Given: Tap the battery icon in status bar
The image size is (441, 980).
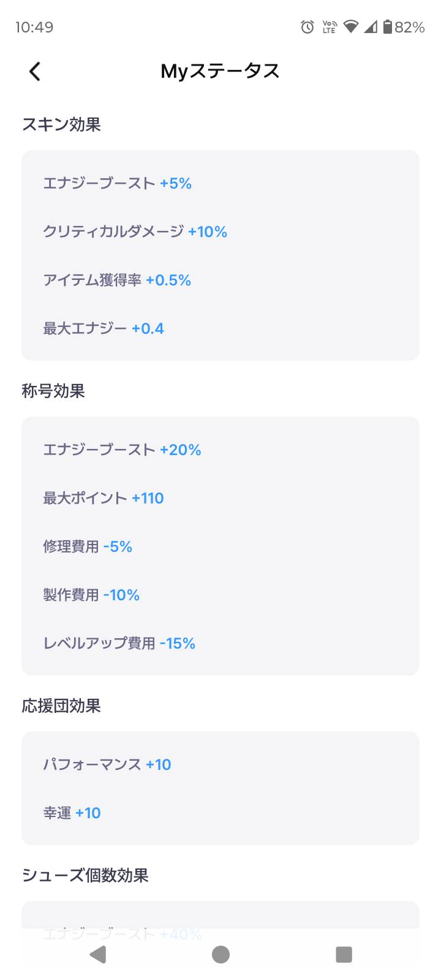Looking at the screenshot, I should coord(387,27).
